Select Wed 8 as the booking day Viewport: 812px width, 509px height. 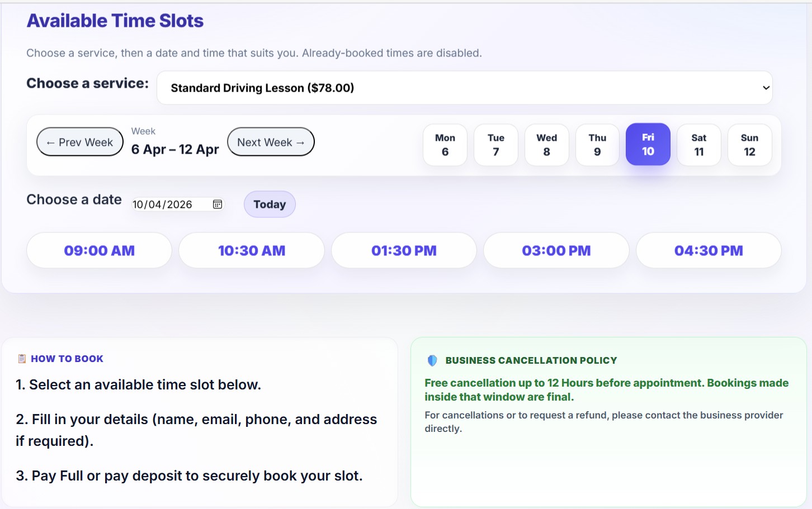pos(546,145)
